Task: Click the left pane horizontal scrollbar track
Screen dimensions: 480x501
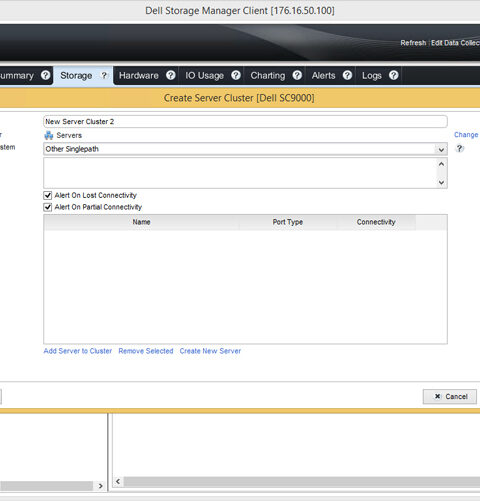Action: [x=46, y=486]
